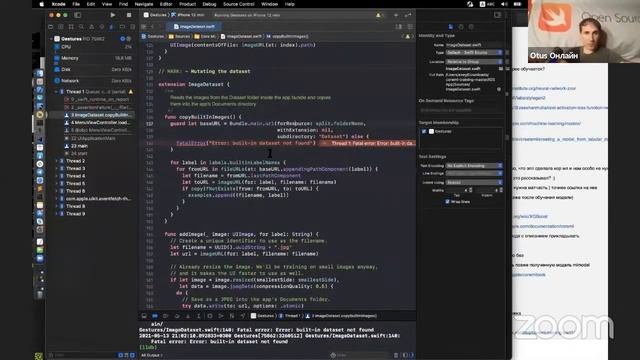The image size is (640, 360).
Task: Click the fatal error annotation on line 140
Action: pos(367,143)
